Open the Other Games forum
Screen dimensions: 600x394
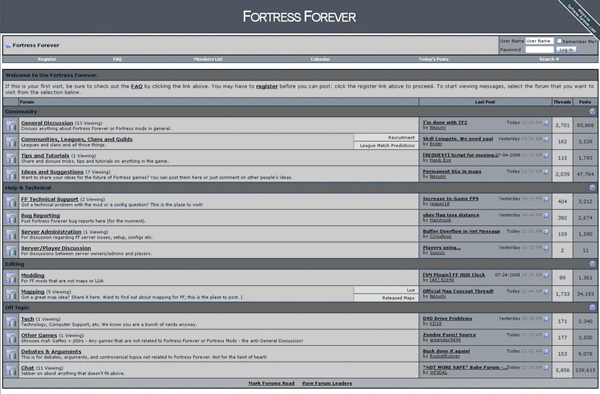coord(39,335)
